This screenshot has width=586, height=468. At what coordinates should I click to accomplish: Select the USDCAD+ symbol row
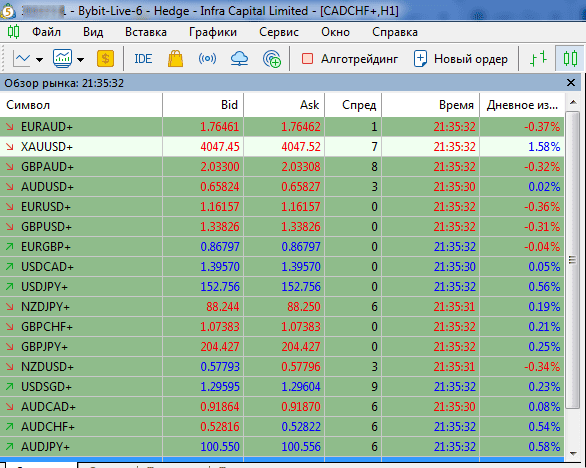click(282, 267)
